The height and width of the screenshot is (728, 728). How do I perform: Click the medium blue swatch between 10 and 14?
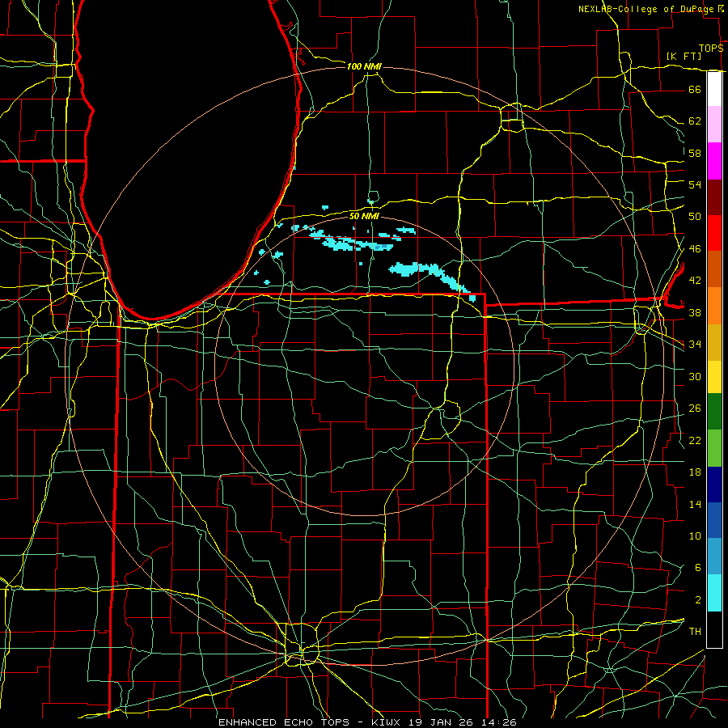(714, 520)
